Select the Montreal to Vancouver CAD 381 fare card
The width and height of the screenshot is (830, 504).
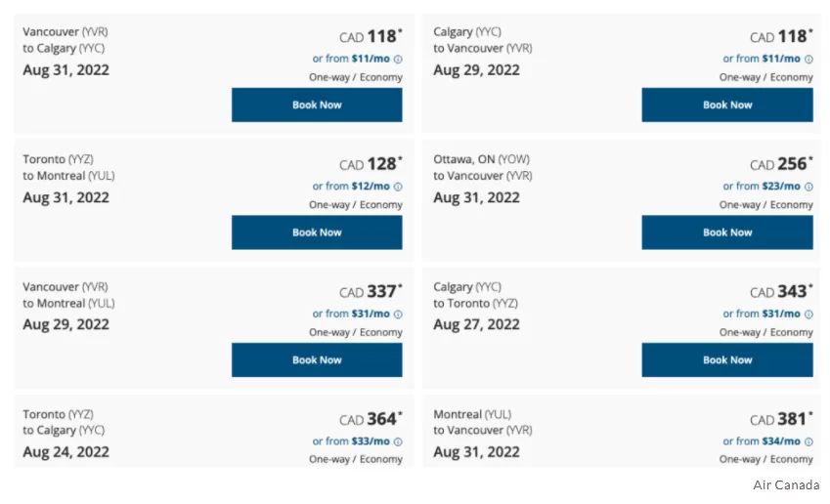click(622, 432)
